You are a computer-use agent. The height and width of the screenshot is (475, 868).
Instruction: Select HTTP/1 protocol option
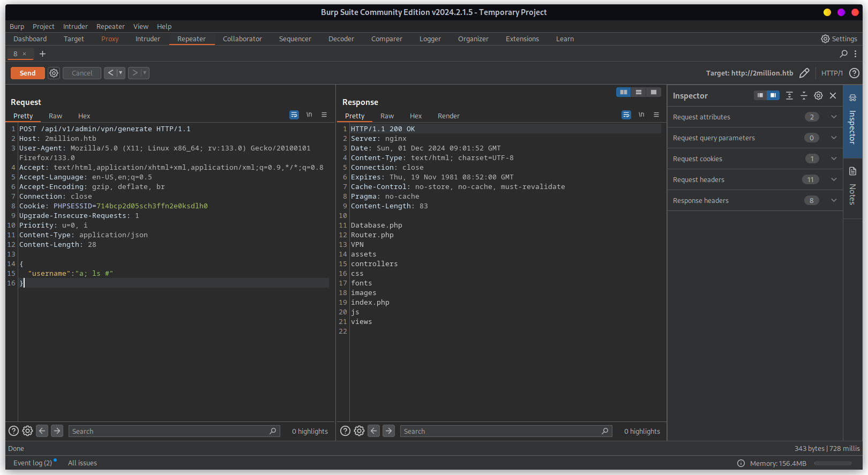(x=832, y=73)
